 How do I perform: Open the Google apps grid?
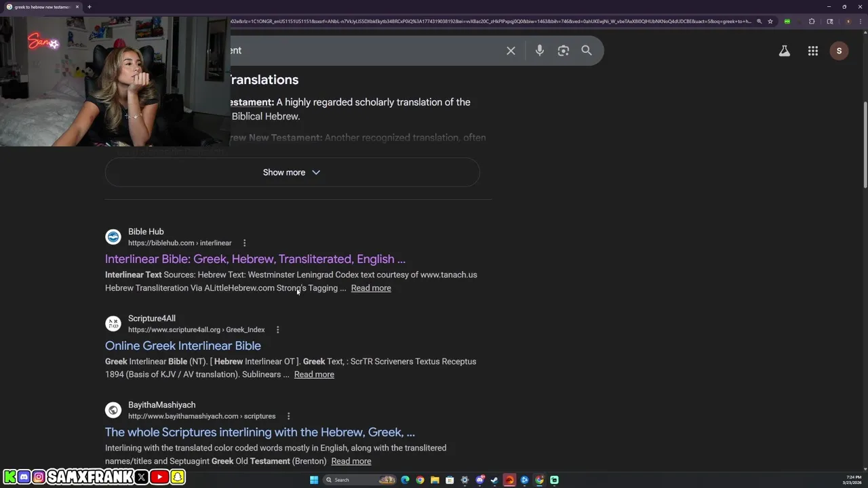tap(813, 51)
